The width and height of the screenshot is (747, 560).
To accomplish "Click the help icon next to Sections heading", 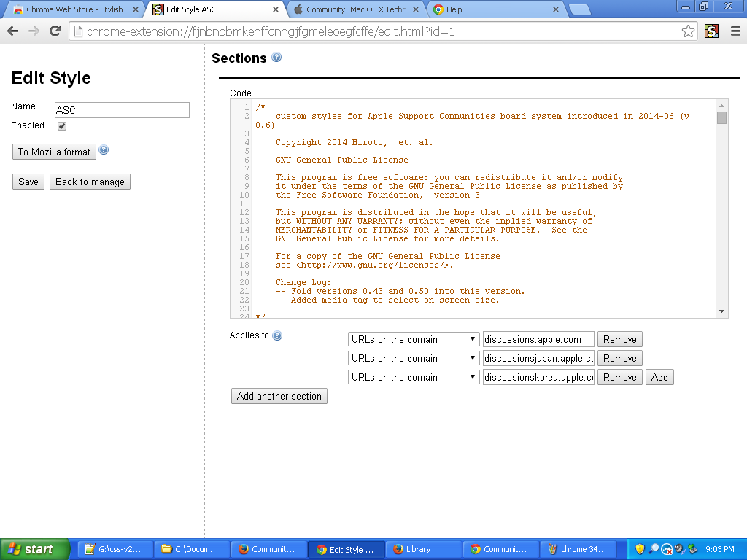I will coord(276,57).
